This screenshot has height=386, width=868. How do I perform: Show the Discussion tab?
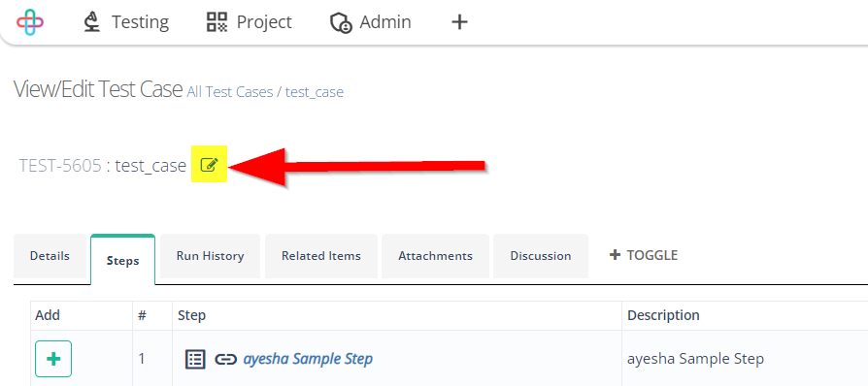(x=541, y=256)
